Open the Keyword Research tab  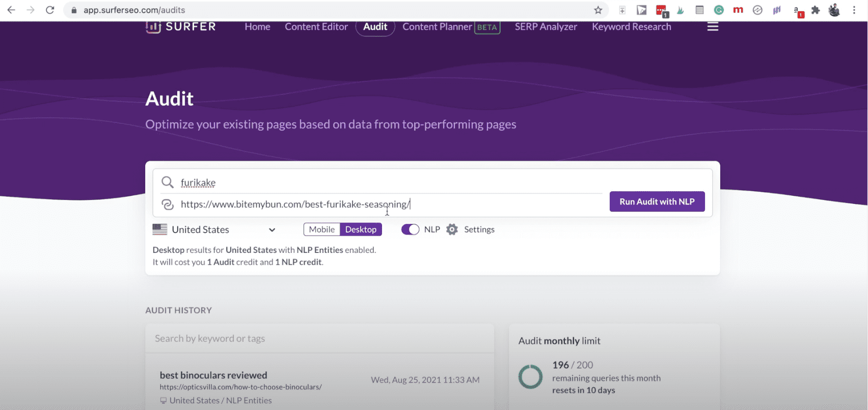632,27
